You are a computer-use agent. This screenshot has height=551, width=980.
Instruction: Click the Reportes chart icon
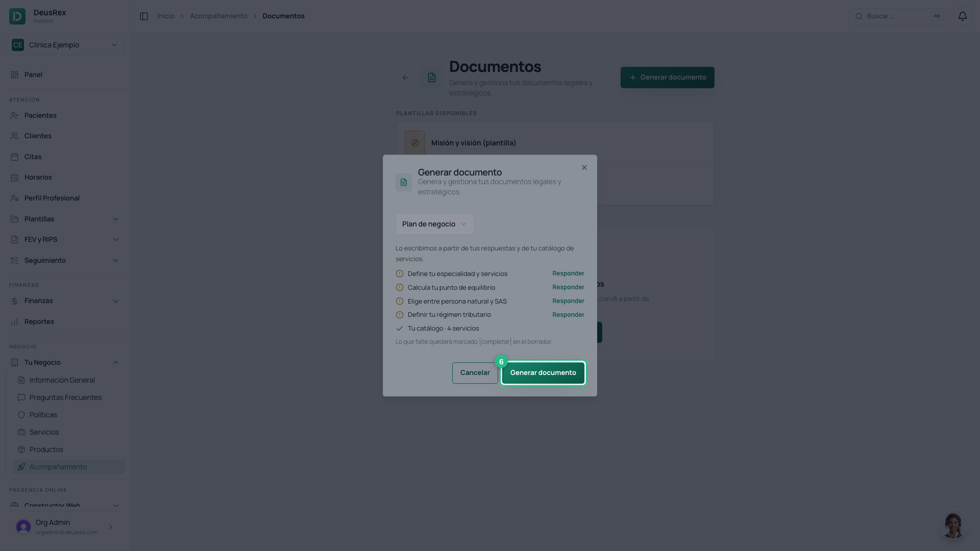(x=14, y=322)
